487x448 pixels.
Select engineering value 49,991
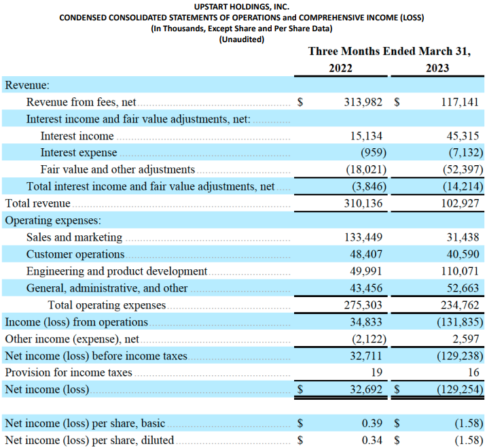coord(366,271)
